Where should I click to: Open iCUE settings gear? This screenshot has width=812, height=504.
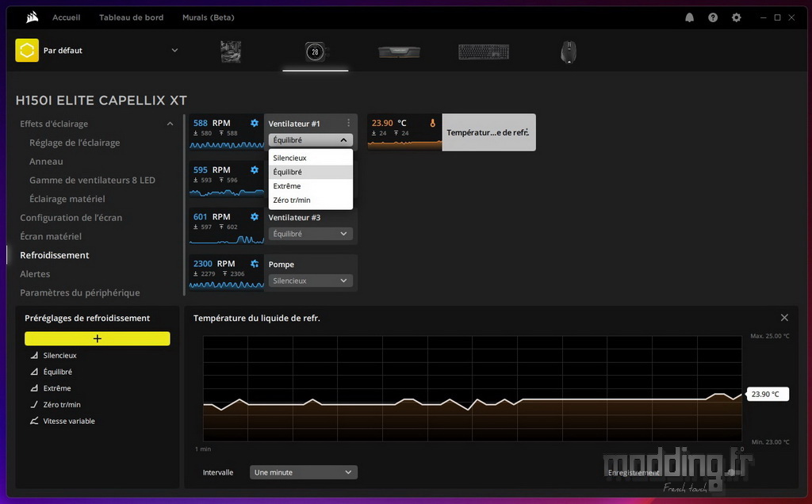point(736,17)
